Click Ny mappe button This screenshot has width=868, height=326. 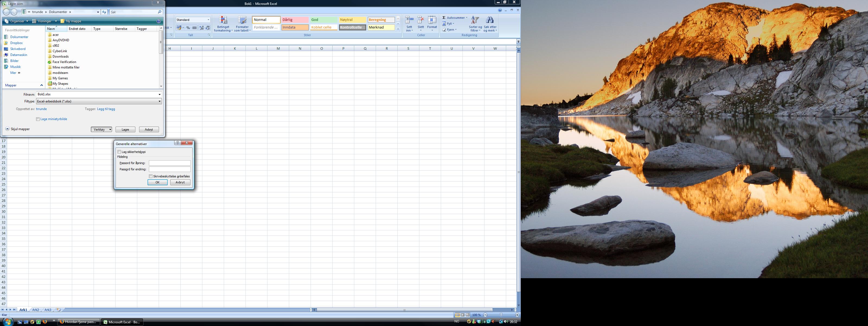pyautogui.click(x=71, y=21)
